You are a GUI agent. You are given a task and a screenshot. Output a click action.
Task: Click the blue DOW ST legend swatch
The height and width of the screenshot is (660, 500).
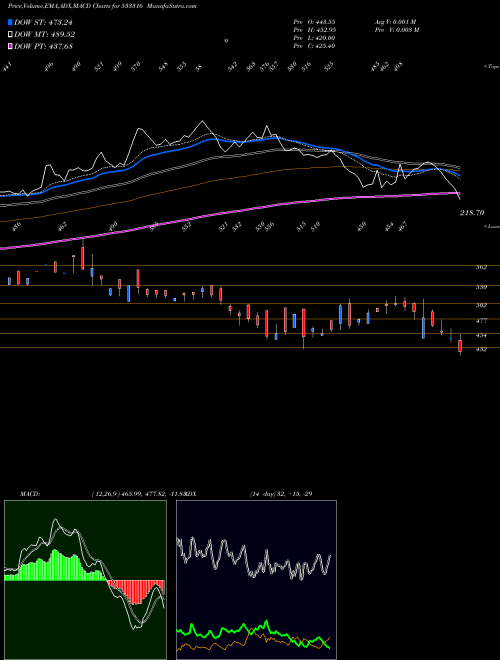(11, 23)
